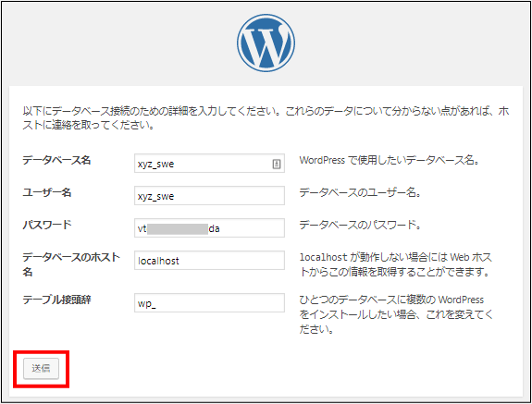Focus the データベース名 input field
The height and width of the screenshot is (404, 532).
(209, 164)
